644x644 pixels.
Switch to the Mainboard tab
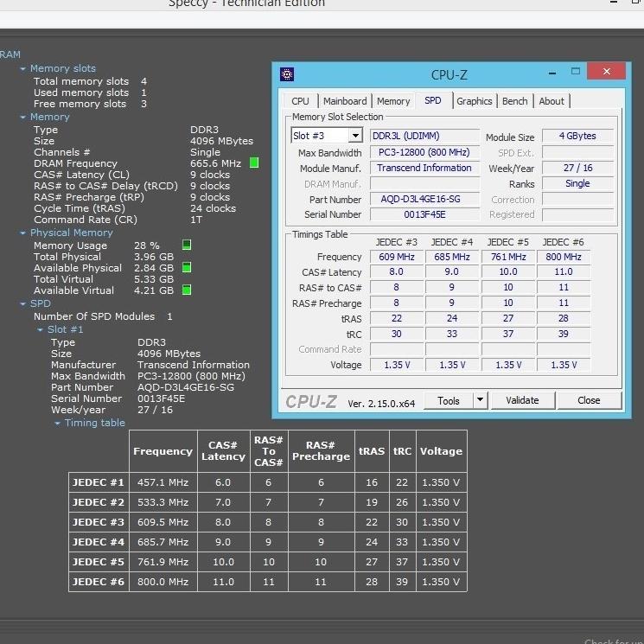tap(345, 101)
